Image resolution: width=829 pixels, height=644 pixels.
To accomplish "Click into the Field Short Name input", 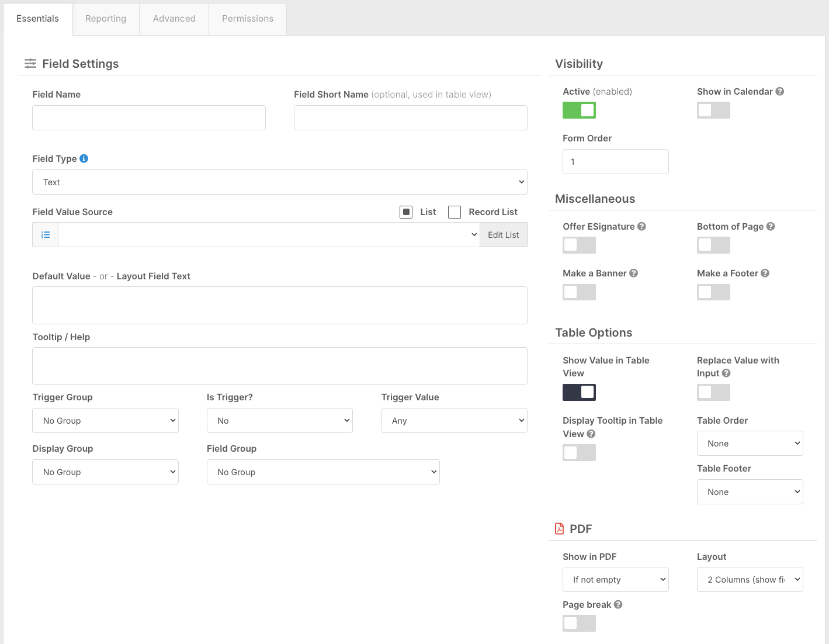I will tap(411, 117).
